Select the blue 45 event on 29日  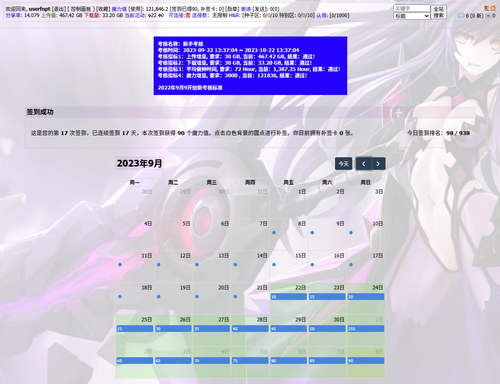[x=288, y=329]
